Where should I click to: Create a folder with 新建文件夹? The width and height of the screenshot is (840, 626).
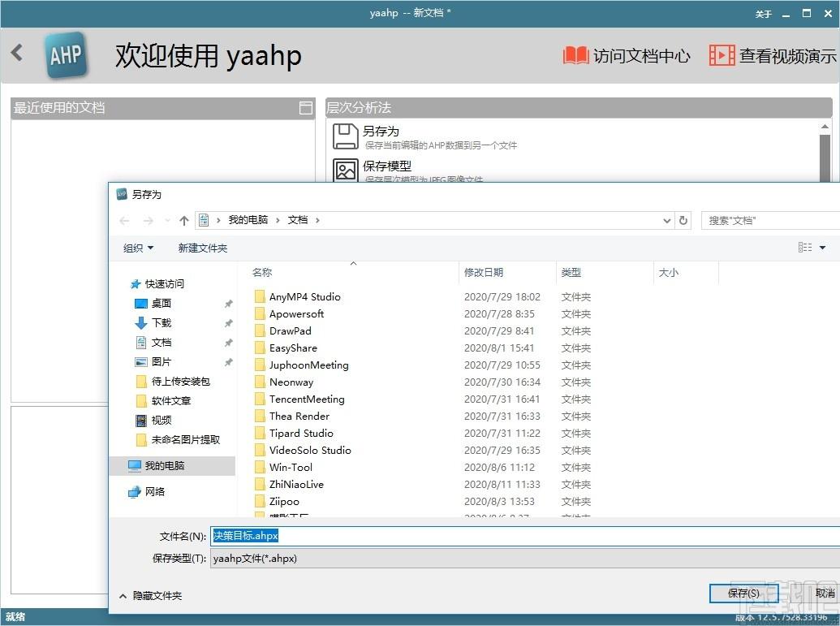[x=203, y=248]
